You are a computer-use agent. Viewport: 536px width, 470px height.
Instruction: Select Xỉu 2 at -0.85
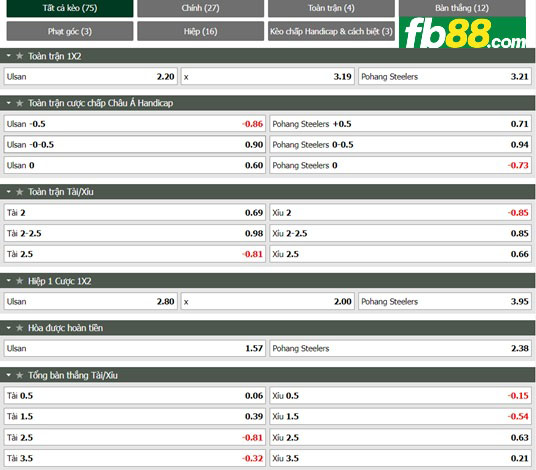tap(400, 213)
